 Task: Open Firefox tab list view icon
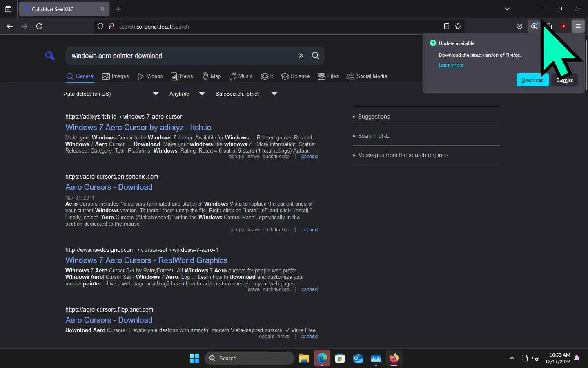[x=8, y=9]
